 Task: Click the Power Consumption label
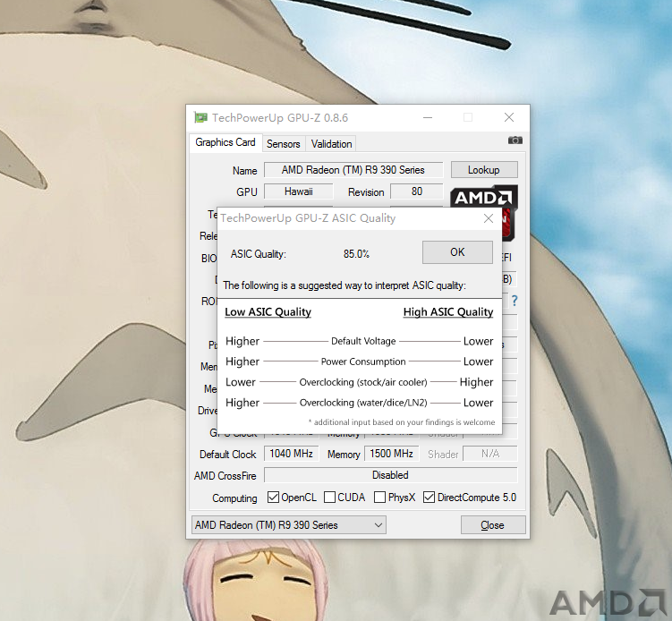pos(363,362)
